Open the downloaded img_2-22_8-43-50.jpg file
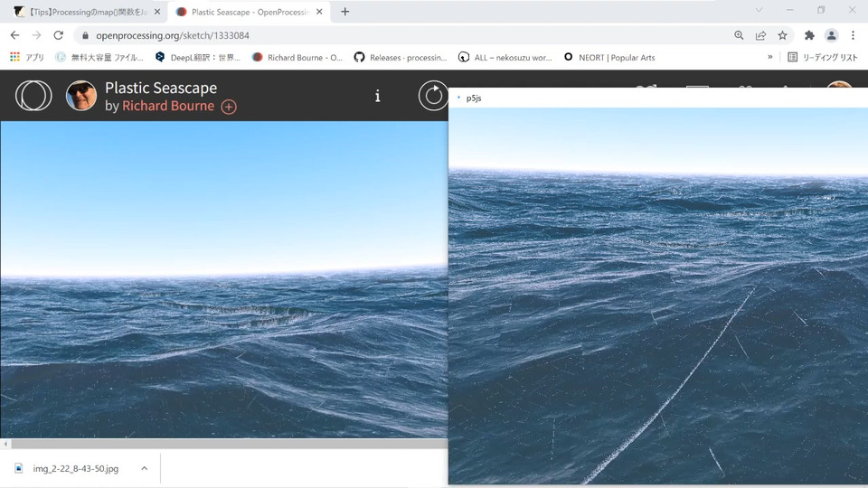The image size is (868, 488). point(75,469)
